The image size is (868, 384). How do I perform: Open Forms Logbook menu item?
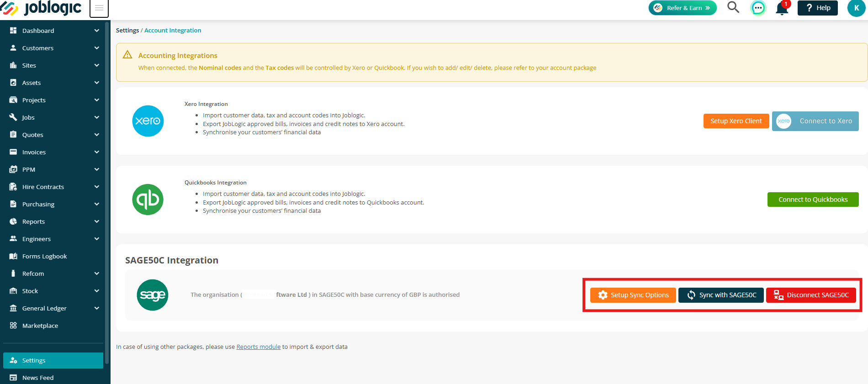click(53, 256)
